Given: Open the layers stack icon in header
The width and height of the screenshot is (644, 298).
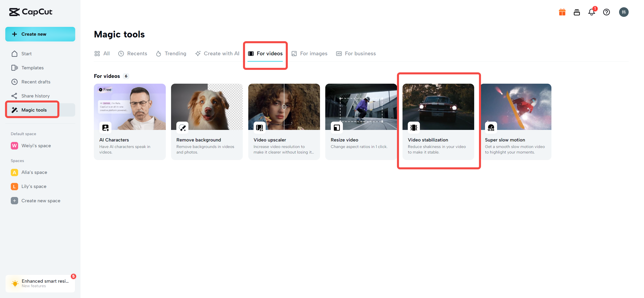Looking at the screenshot, I should (577, 12).
